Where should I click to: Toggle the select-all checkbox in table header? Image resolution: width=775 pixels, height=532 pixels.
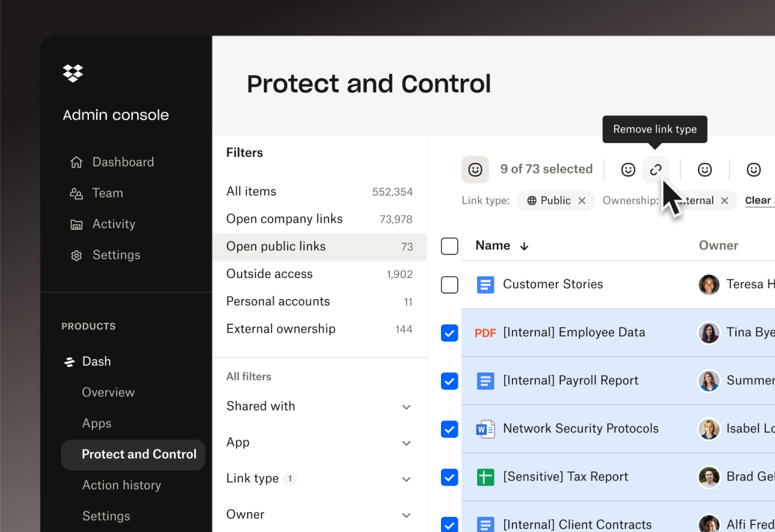point(449,246)
